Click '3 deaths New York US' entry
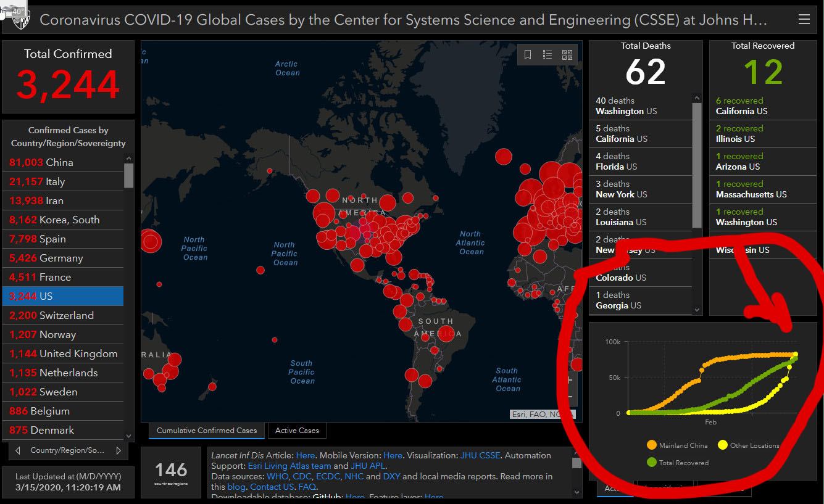824x504 pixels. click(x=641, y=189)
